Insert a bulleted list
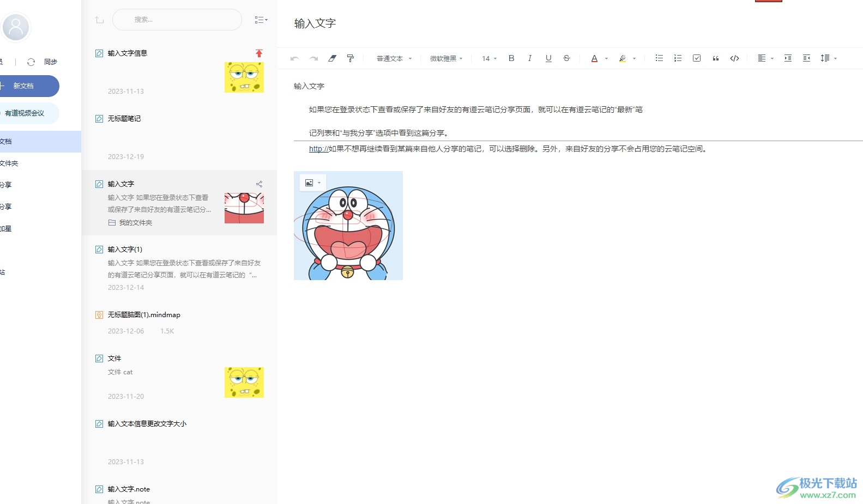 [x=659, y=58]
